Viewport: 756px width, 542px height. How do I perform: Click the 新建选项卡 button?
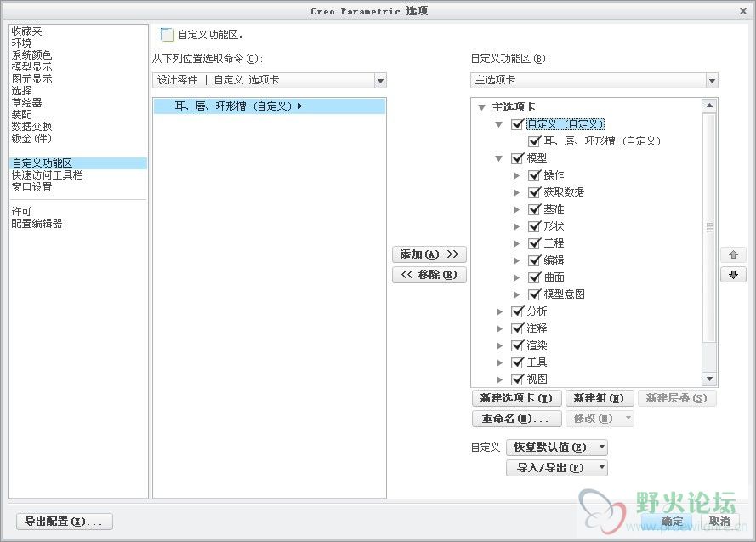coord(516,398)
